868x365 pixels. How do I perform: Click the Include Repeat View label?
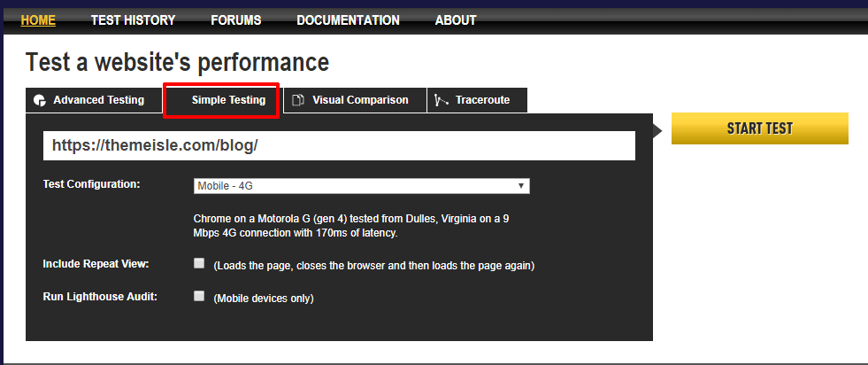(x=96, y=264)
